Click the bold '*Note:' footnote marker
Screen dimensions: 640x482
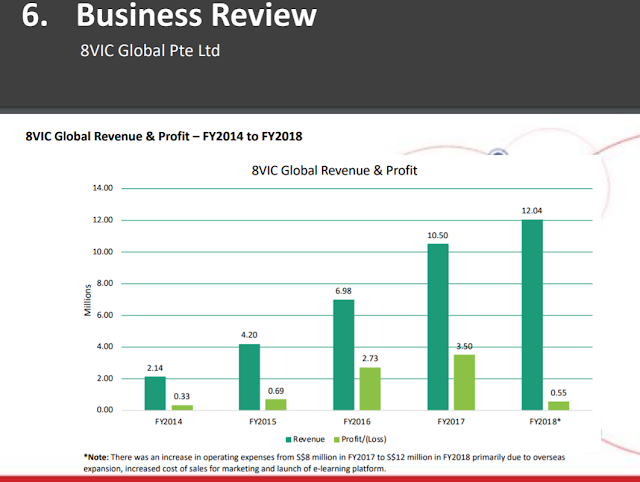[x=96, y=457]
